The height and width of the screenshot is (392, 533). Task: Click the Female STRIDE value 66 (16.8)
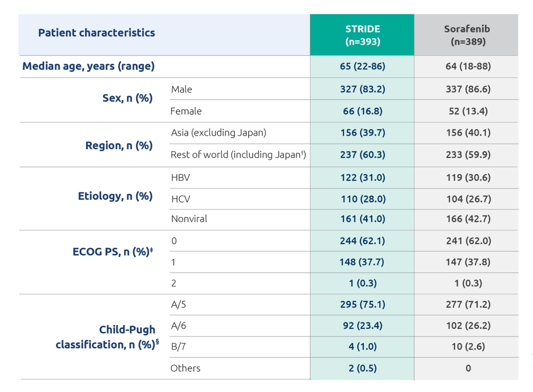click(x=362, y=111)
